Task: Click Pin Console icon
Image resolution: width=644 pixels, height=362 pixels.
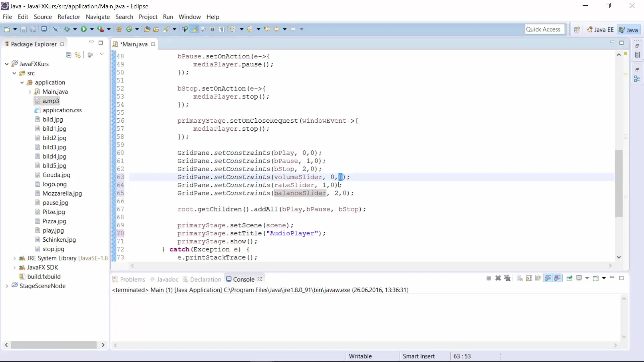Action: (569, 278)
